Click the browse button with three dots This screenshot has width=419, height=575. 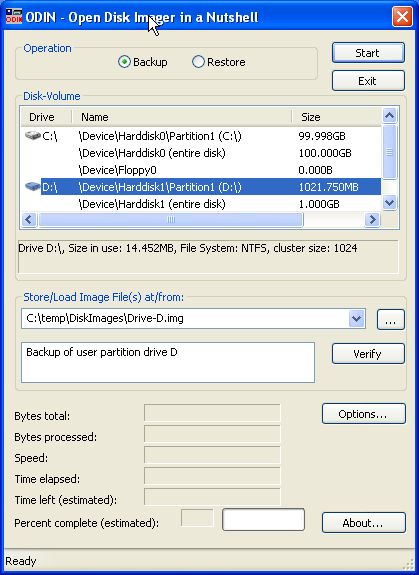coord(391,319)
